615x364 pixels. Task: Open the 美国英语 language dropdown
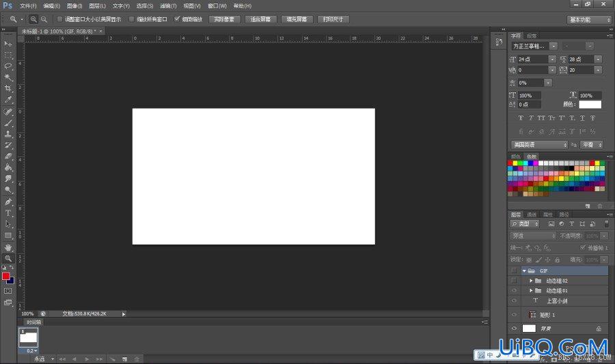(x=539, y=145)
